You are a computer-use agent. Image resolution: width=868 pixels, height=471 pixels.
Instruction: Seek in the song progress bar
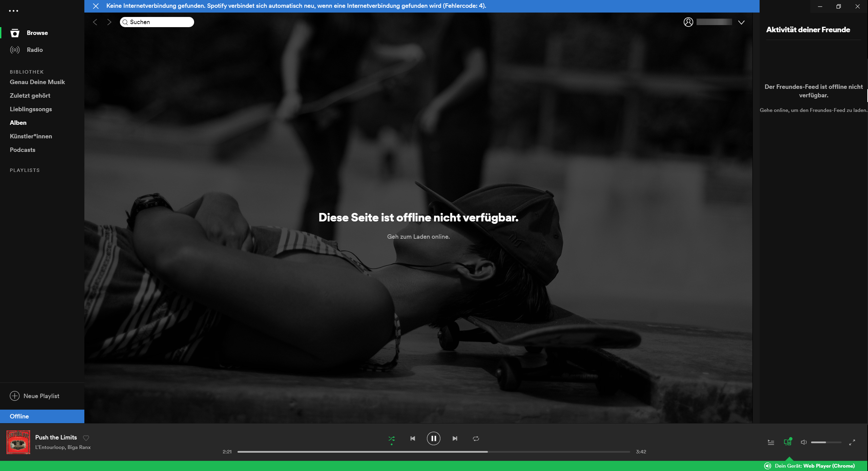[434, 452]
